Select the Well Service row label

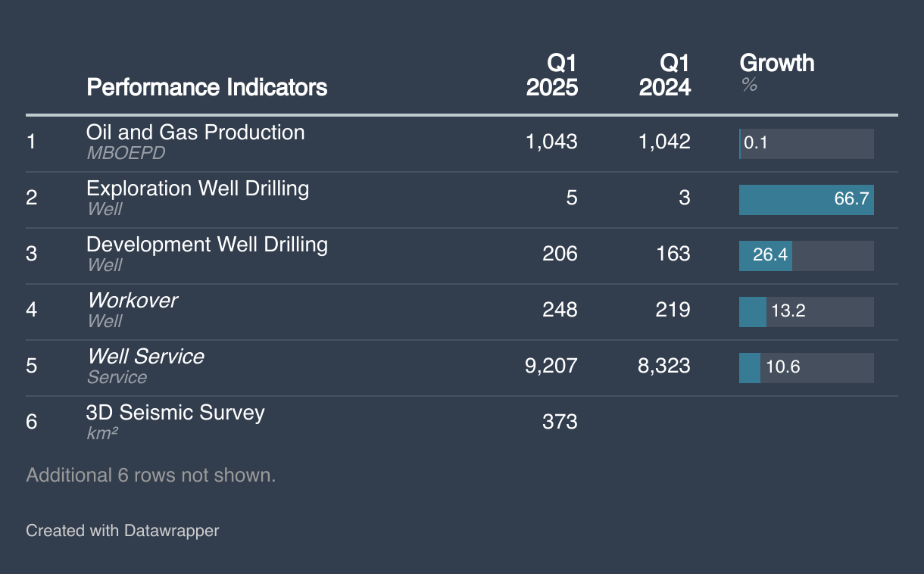pos(145,357)
